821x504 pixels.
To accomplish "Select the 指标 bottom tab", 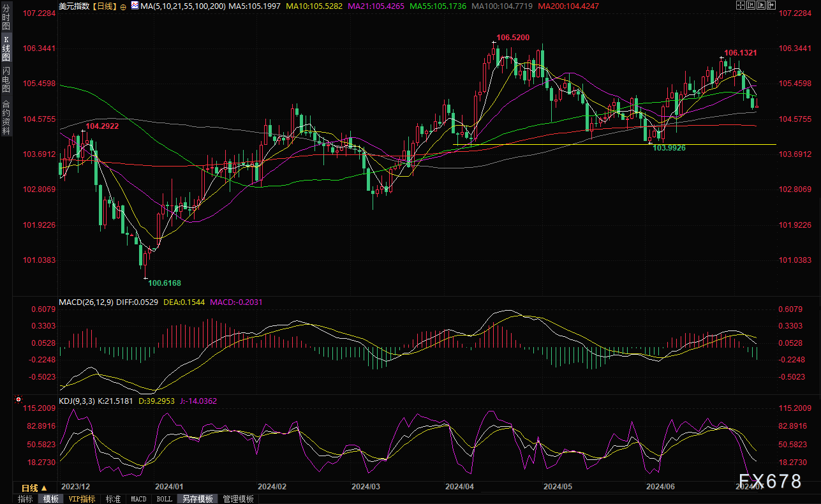I will pos(26,499).
